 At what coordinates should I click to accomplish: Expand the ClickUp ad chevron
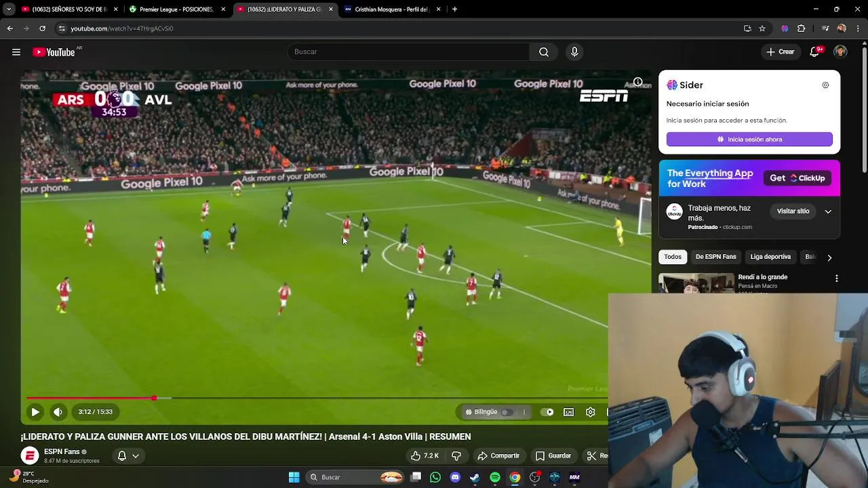click(828, 211)
